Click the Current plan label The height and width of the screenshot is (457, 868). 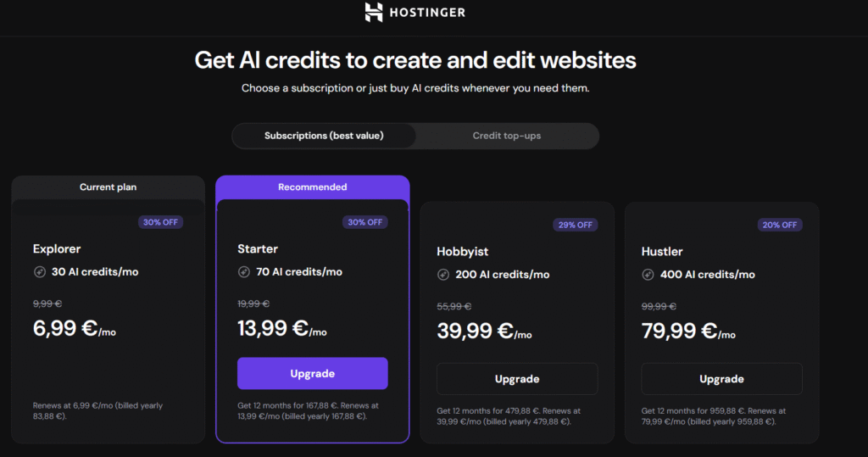(x=108, y=187)
